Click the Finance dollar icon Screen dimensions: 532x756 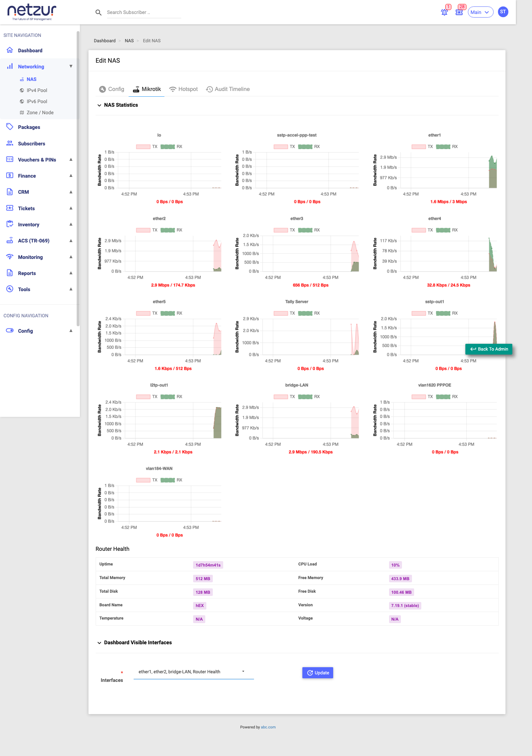[x=10, y=175]
